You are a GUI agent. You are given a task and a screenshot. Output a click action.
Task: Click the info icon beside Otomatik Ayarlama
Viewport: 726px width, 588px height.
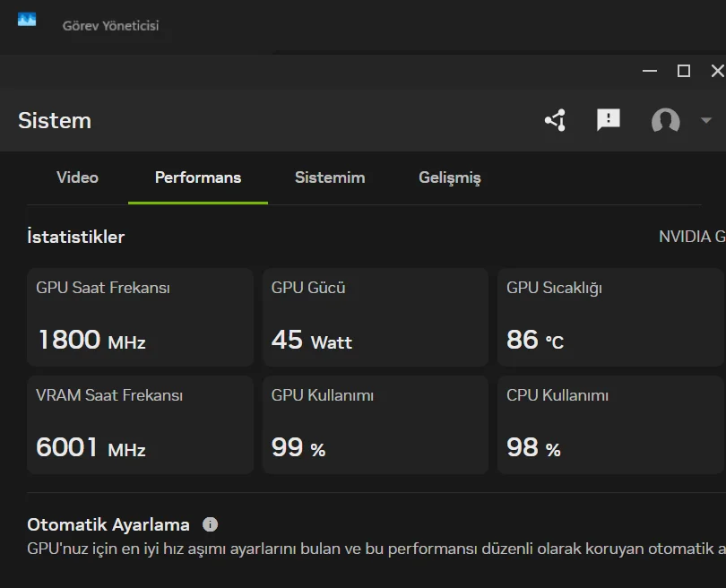[211, 524]
